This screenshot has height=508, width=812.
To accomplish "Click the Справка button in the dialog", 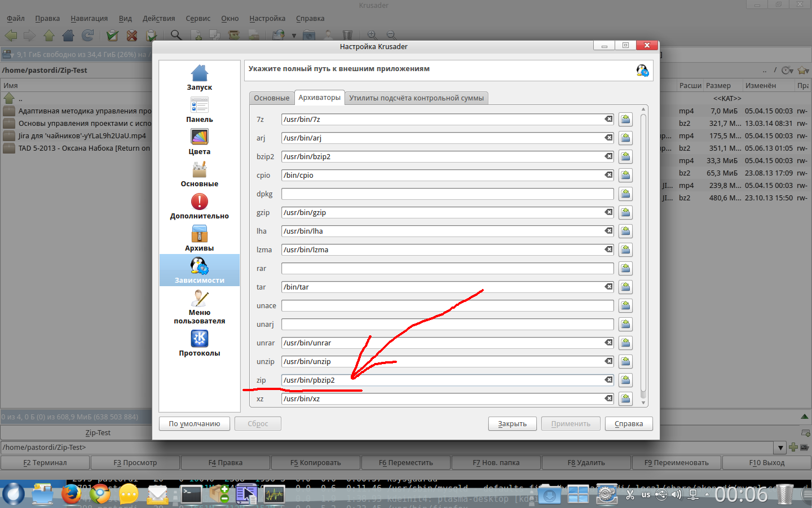I will 629,424.
